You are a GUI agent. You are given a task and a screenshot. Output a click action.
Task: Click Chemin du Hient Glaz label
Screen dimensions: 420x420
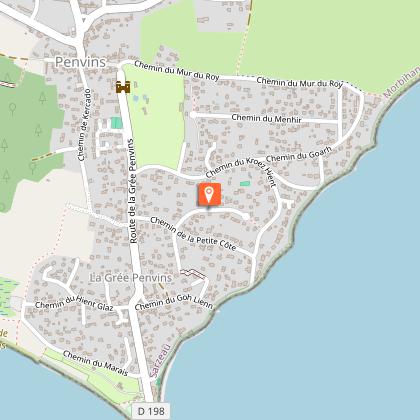74,303
